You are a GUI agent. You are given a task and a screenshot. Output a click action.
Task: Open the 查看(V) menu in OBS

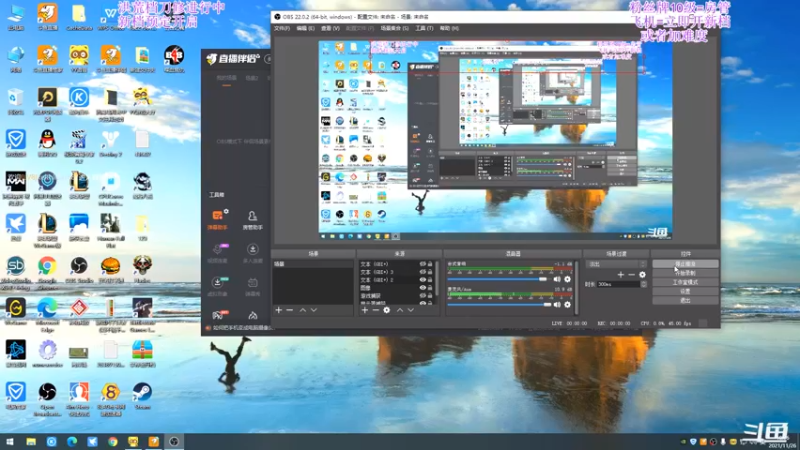tap(330, 29)
